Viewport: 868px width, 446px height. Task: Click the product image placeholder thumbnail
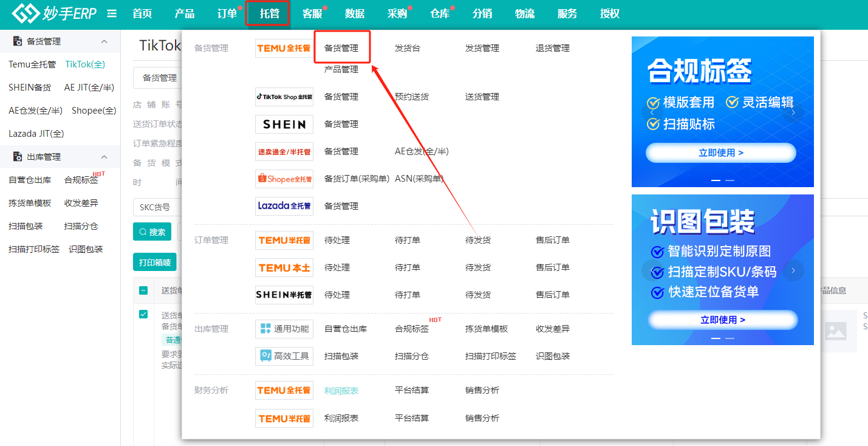pos(836,331)
